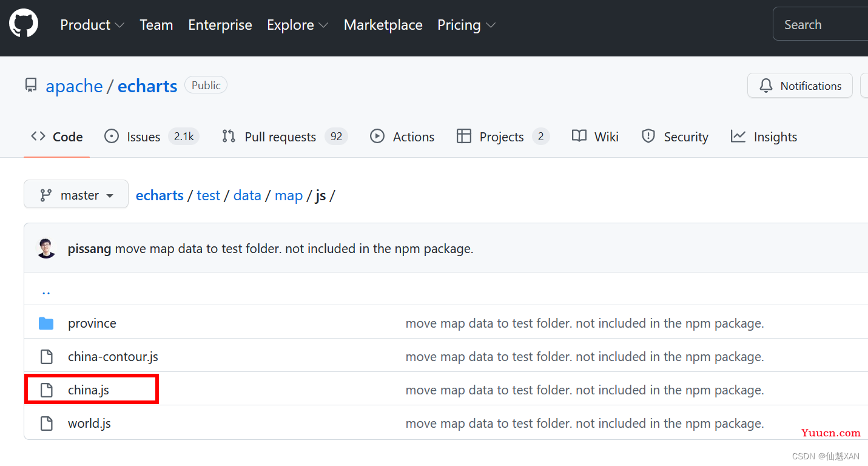Click the file icon next to china-contour.js
This screenshot has height=466, width=868.
pos(46,357)
